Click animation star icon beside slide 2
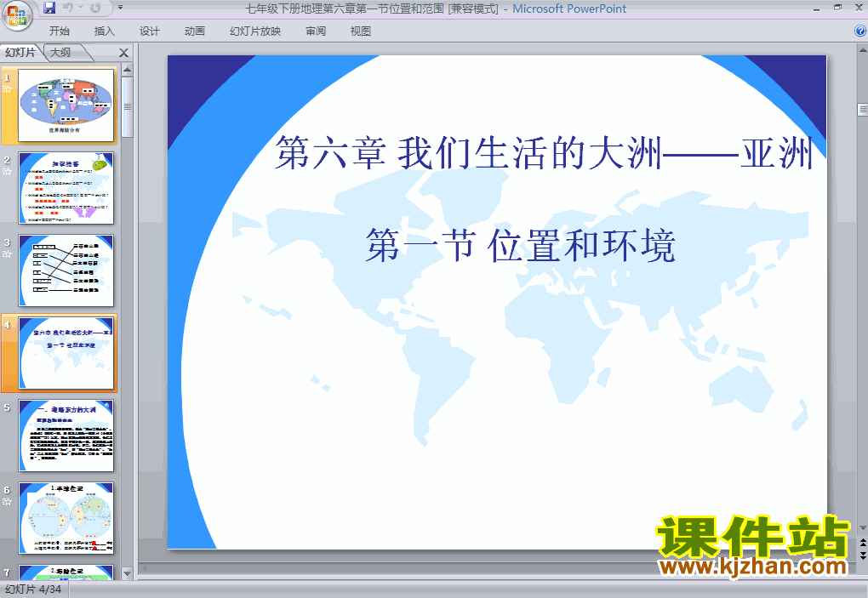This screenshot has height=598, width=868. pos(7,172)
